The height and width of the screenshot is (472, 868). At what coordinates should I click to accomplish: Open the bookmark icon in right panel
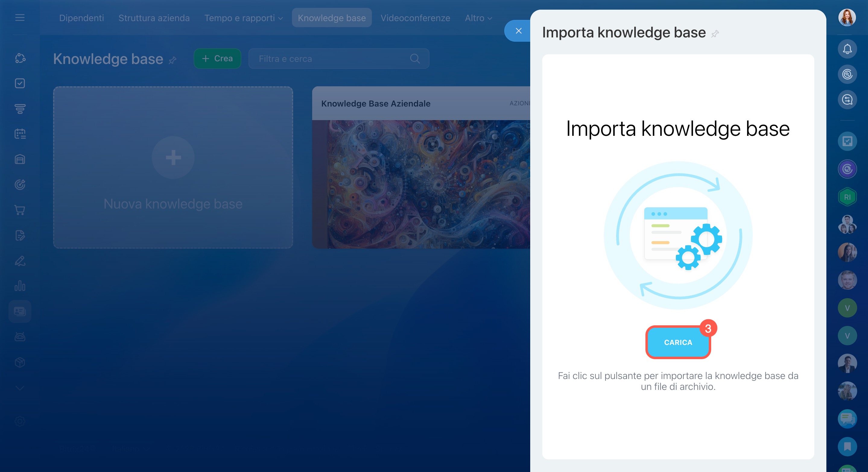coord(847,446)
